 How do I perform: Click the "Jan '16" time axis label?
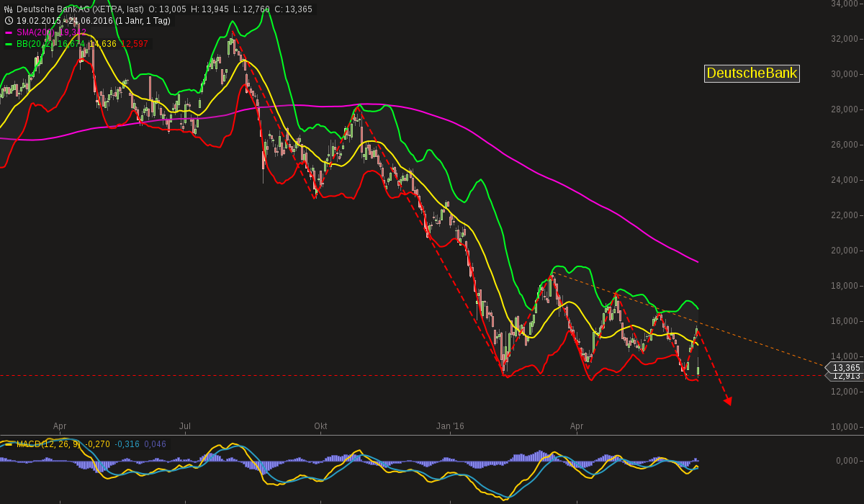450,426
